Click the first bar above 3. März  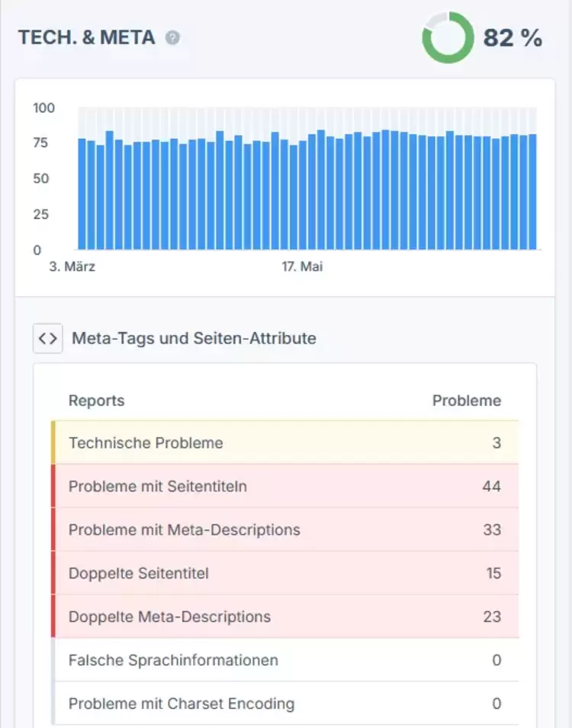coord(81,193)
